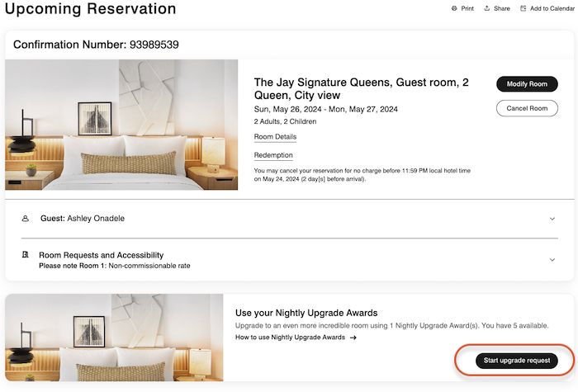Click the Room Requests and Accessibility label
Image resolution: width=578 pixels, height=392 pixels.
102,255
